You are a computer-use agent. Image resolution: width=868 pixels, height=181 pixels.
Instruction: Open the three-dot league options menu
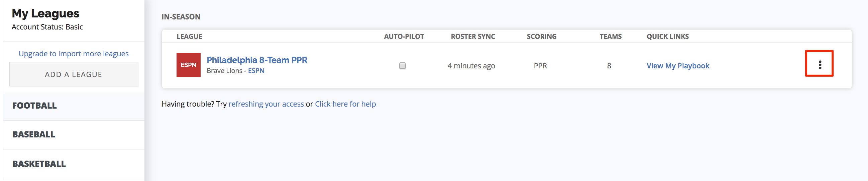coord(820,64)
